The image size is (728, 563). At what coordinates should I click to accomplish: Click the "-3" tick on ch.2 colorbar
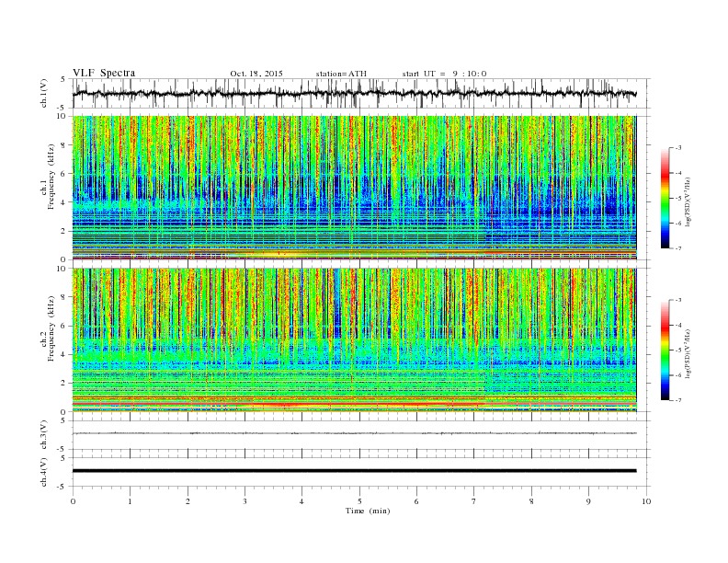[x=678, y=300]
